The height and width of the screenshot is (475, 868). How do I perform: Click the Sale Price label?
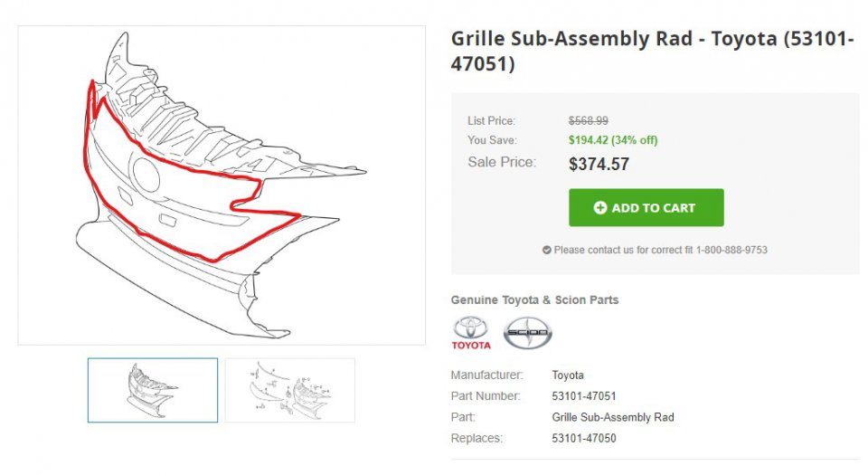click(502, 162)
